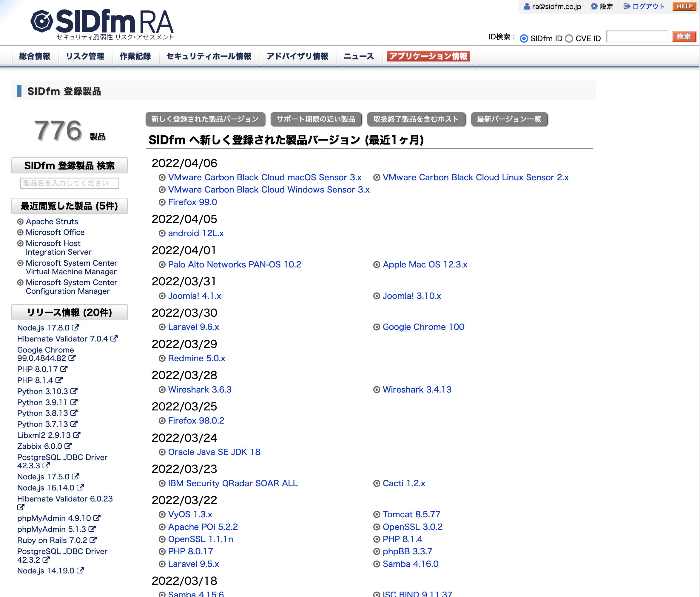This screenshot has height=597, width=700.
Task: Open the アプリケーション情報 tab
Action: point(428,56)
